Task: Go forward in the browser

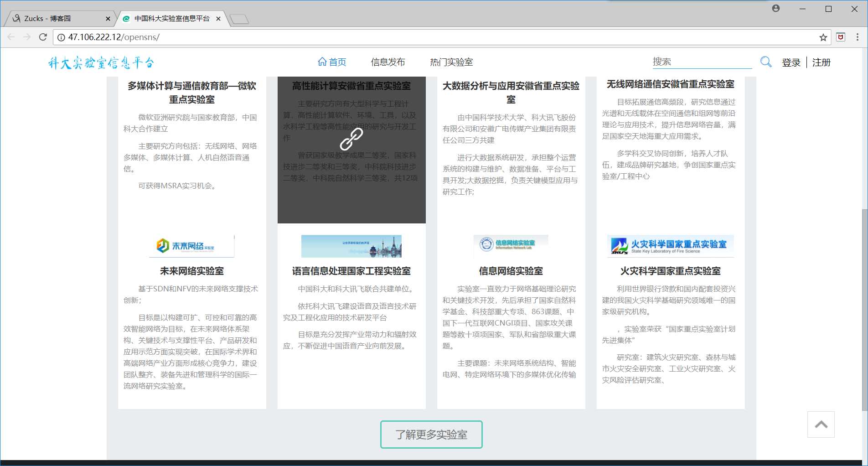Action: click(x=27, y=37)
